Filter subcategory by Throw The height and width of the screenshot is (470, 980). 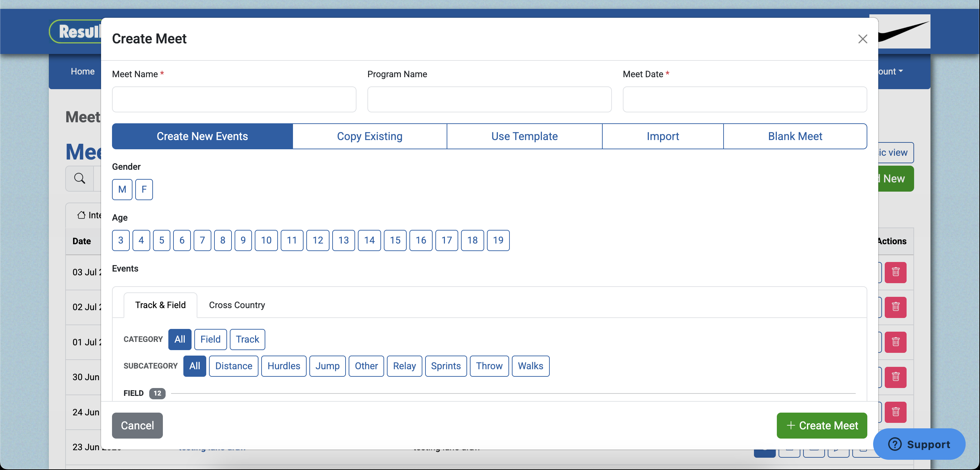point(489,366)
